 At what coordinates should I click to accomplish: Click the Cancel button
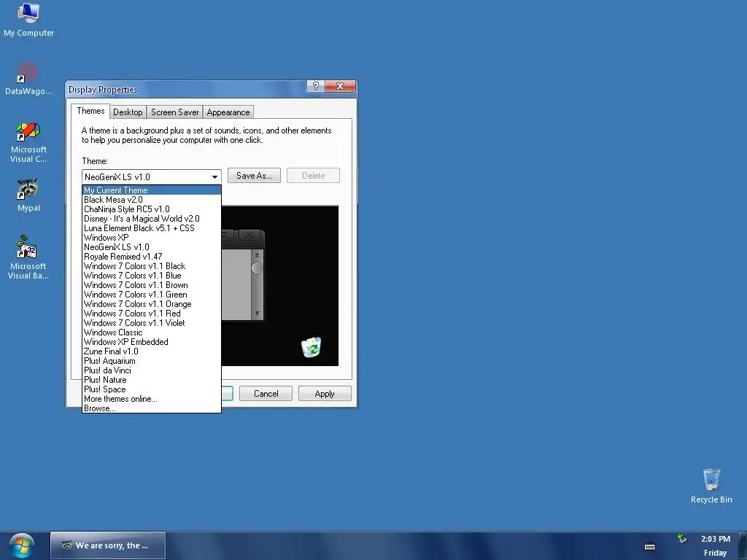266,394
